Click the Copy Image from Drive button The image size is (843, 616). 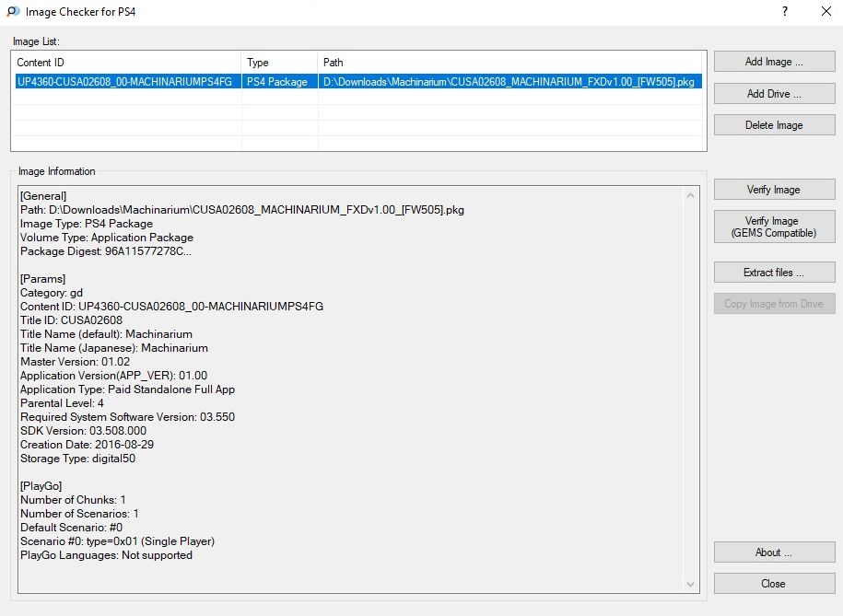click(774, 304)
